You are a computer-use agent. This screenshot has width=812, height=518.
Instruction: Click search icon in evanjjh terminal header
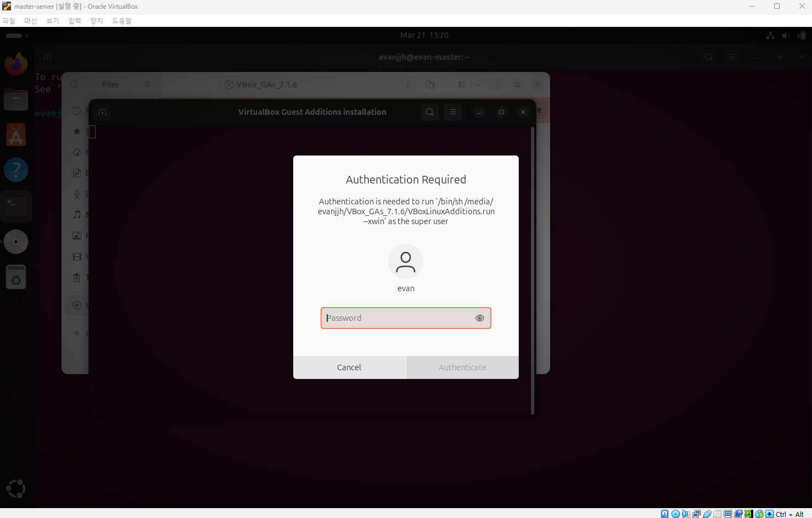pos(709,57)
